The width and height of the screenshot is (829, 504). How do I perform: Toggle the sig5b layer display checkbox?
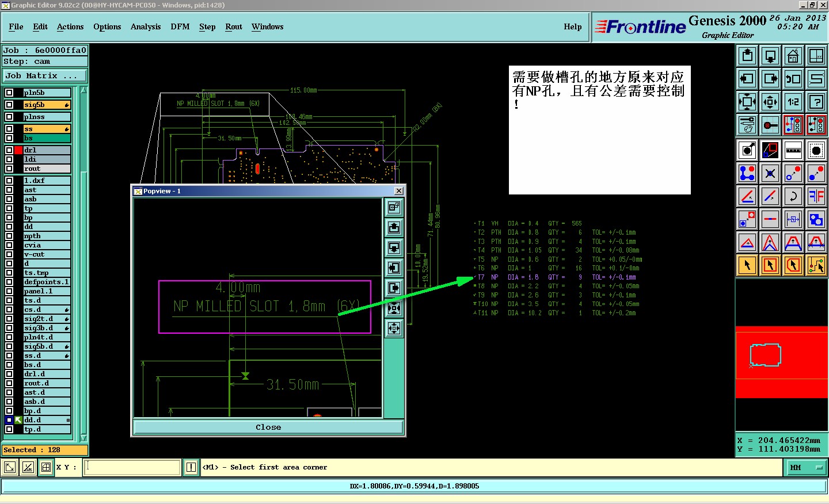(x=9, y=105)
